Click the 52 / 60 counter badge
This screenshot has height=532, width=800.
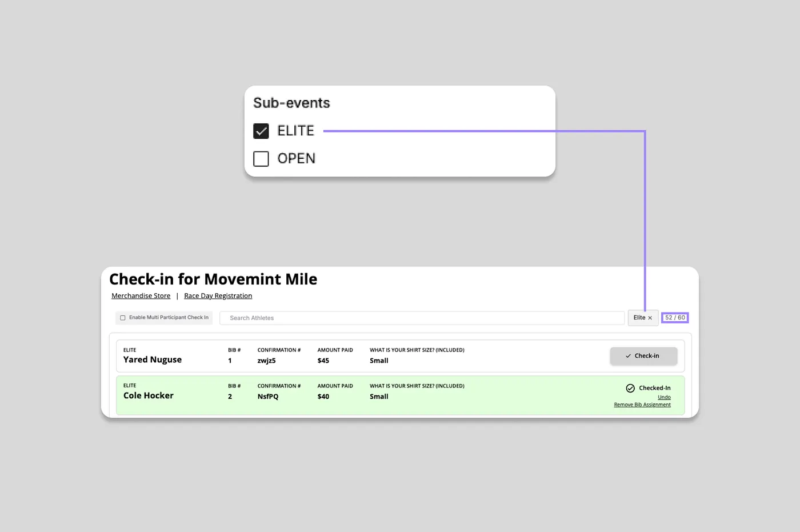[x=675, y=318]
